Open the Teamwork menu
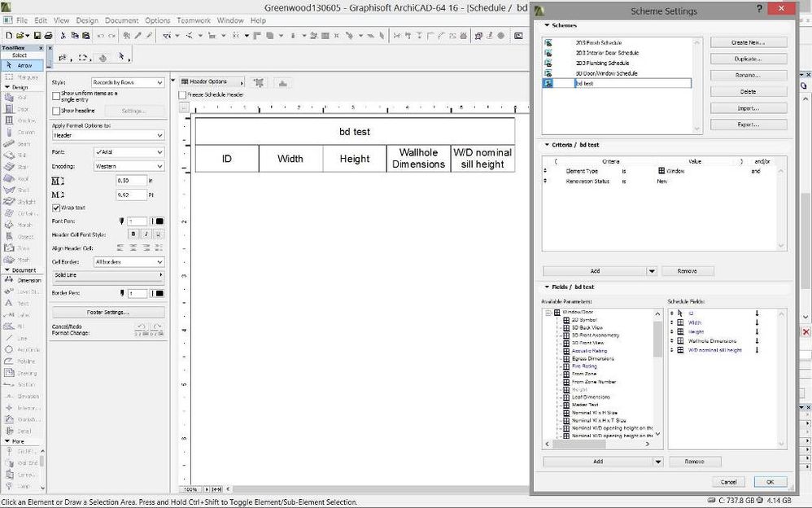The height and width of the screenshot is (508, 812). click(193, 20)
